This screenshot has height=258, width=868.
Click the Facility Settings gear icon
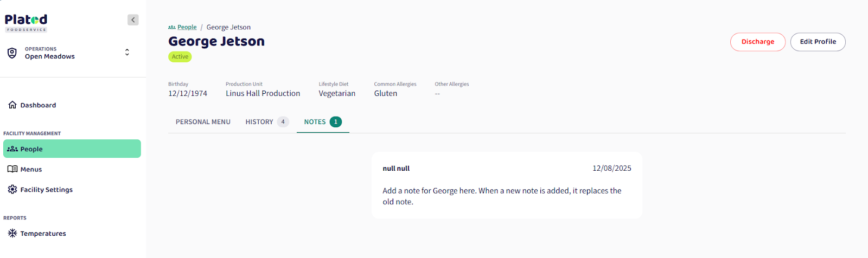pyautogui.click(x=12, y=190)
